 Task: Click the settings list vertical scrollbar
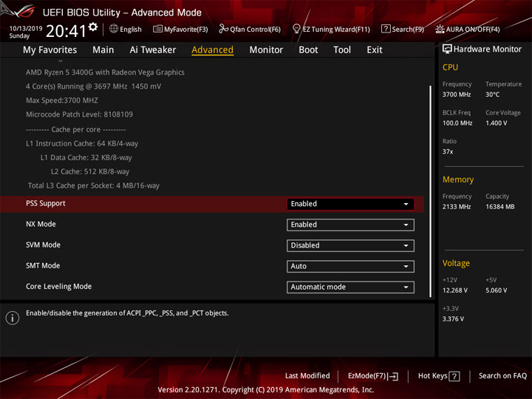pyautogui.click(x=430, y=191)
